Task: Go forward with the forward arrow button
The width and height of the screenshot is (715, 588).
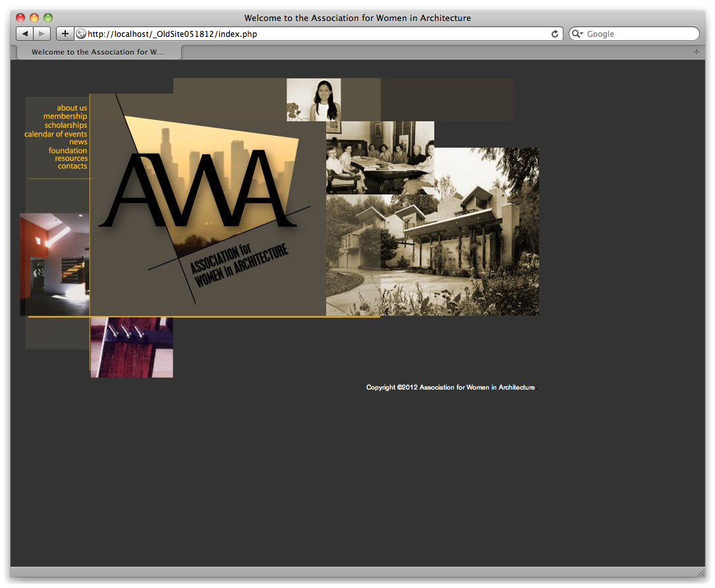Action: click(x=42, y=34)
